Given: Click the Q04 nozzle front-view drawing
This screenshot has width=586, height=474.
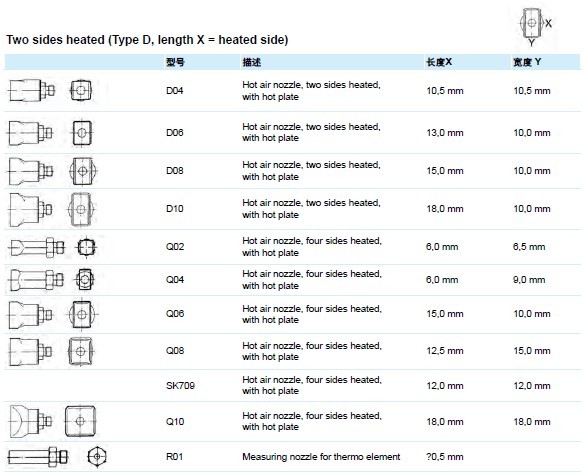Looking at the screenshot, I should [x=84, y=279].
